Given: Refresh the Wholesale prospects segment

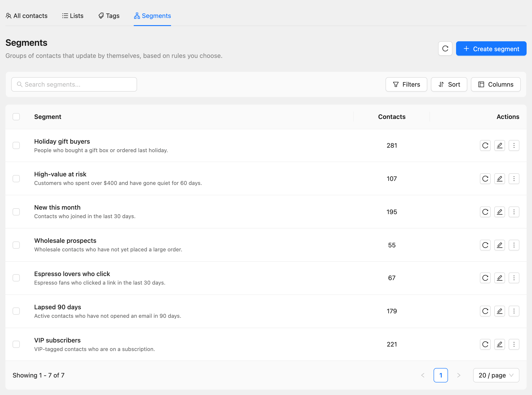Looking at the screenshot, I should [485, 245].
